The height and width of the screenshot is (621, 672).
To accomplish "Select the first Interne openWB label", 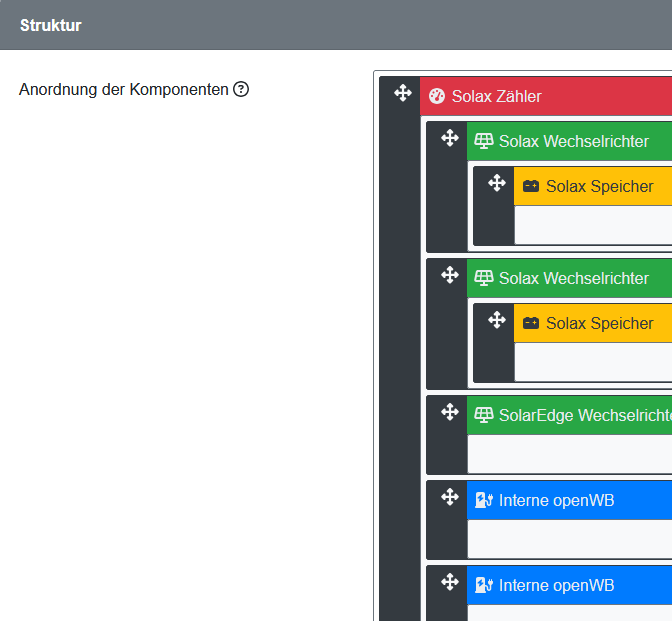I will tap(556, 501).
